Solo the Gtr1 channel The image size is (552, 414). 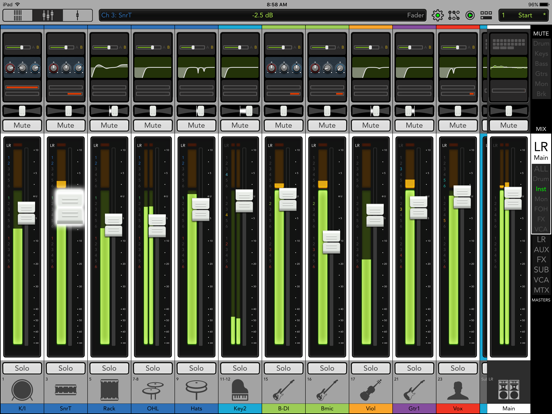coord(414,368)
